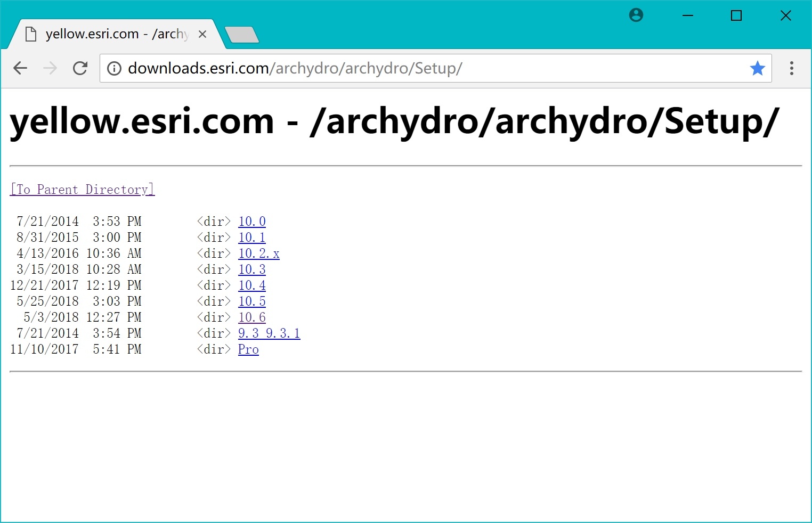Viewport: 812px width, 523px height.
Task: Open the 10.6 directory
Action: pyautogui.click(x=252, y=317)
